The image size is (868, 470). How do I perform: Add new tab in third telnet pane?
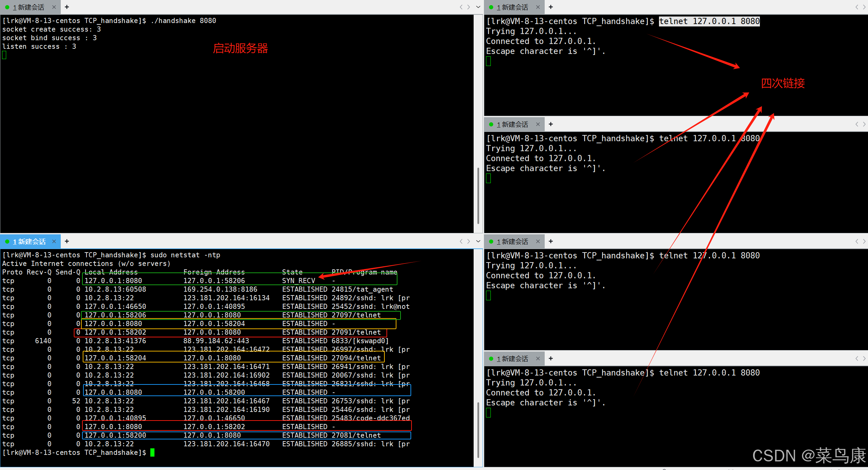pyautogui.click(x=551, y=241)
